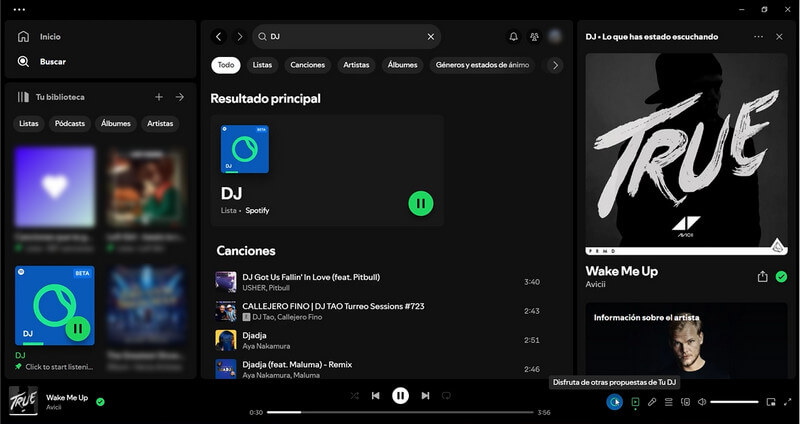The width and height of the screenshot is (800, 424).
Task: Toggle repeat in the player controls
Action: coord(446,395)
